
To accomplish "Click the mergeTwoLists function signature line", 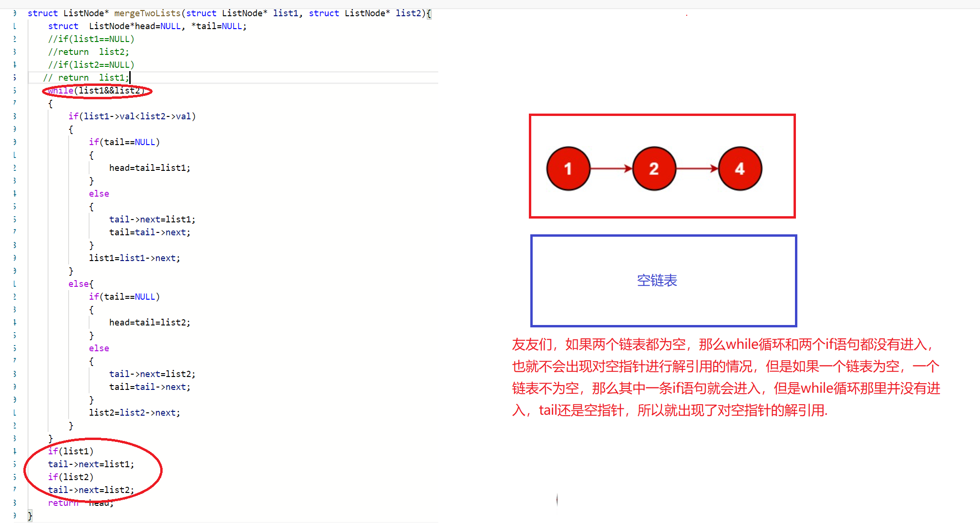I will coord(229,13).
